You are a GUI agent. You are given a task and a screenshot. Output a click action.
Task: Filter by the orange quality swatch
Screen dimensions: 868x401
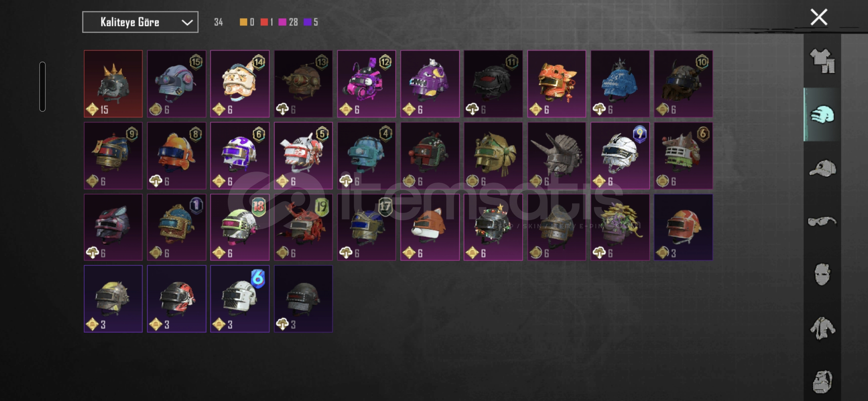coord(243,22)
